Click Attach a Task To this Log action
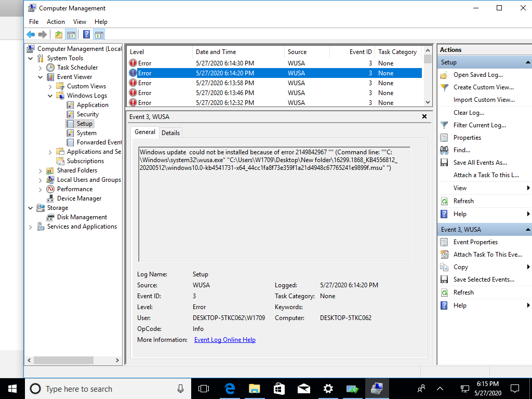Image resolution: width=532 pixels, height=399 pixels. tap(486, 175)
